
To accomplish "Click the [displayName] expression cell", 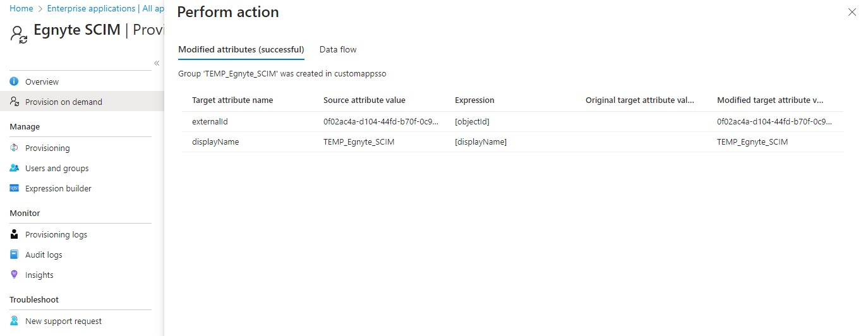I will [x=481, y=141].
